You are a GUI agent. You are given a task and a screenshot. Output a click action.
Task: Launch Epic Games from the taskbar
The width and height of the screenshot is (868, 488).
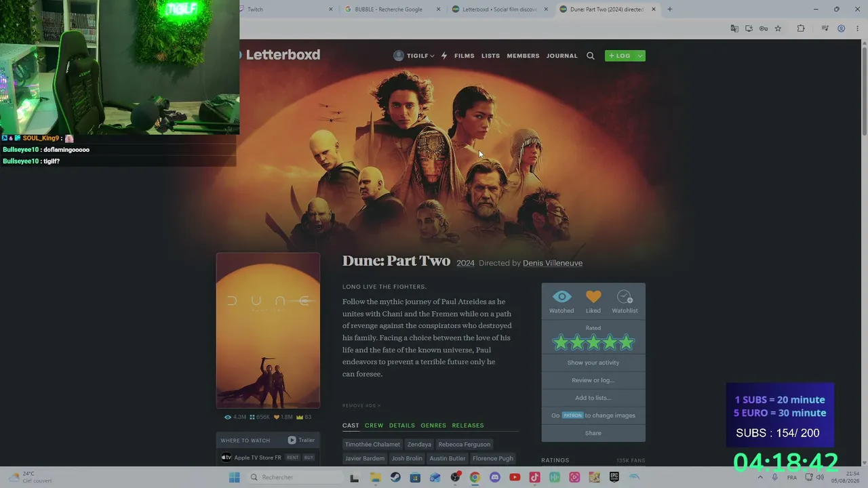pos(614,477)
